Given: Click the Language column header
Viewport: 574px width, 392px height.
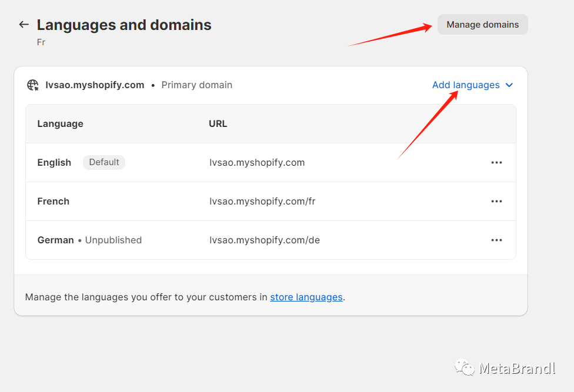Looking at the screenshot, I should coord(61,123).
